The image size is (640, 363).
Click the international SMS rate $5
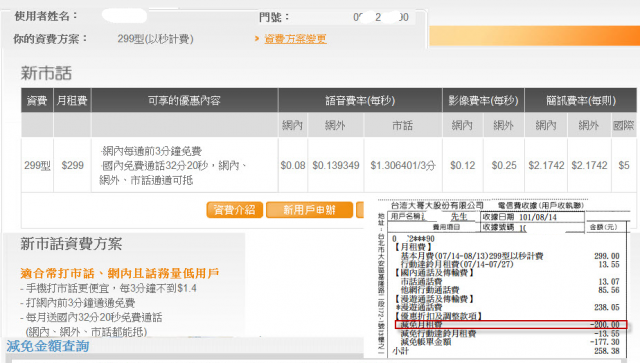[x=624, y=165]
